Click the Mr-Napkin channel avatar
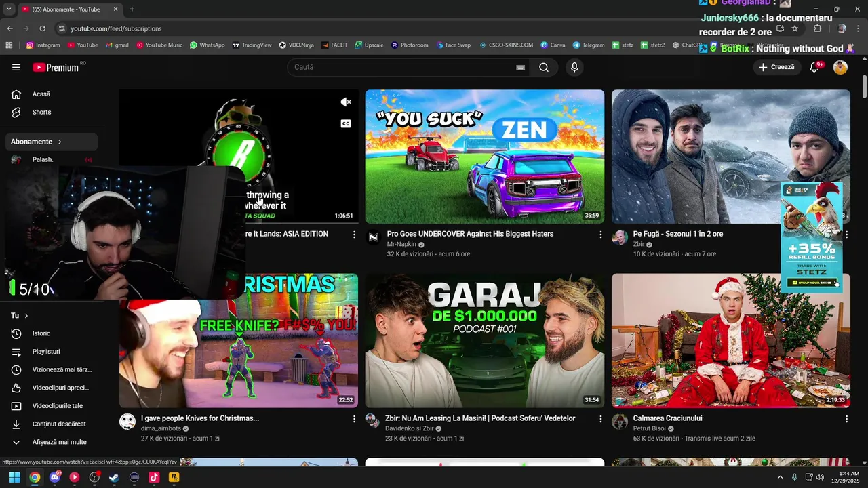Viewport: 868px width, 488px height. [x=374, y=237]
